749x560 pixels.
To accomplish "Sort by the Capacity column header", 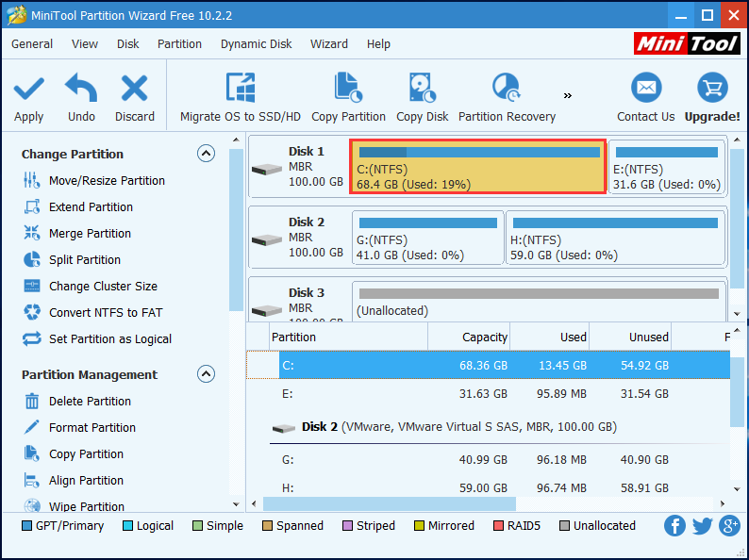I will click(469, 338).
